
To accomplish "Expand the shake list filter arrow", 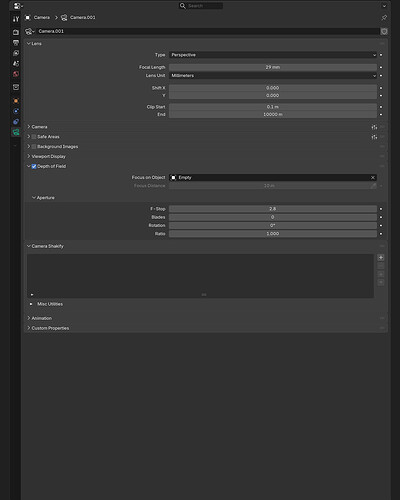I will [32, 295].
